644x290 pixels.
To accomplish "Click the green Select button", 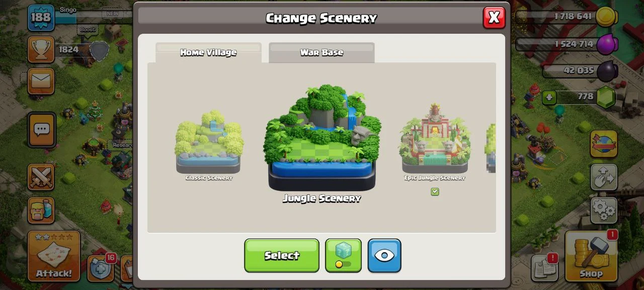I will coord(282,256).
